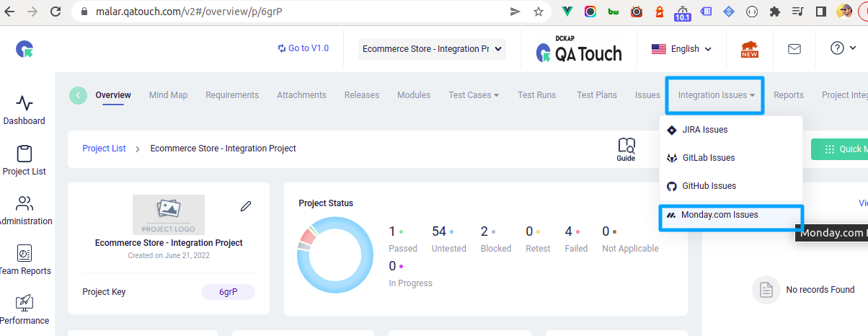Viewport: 868px width, 336px height.
Task: Open the English language dropdown
Action: (x=681, y=49)
